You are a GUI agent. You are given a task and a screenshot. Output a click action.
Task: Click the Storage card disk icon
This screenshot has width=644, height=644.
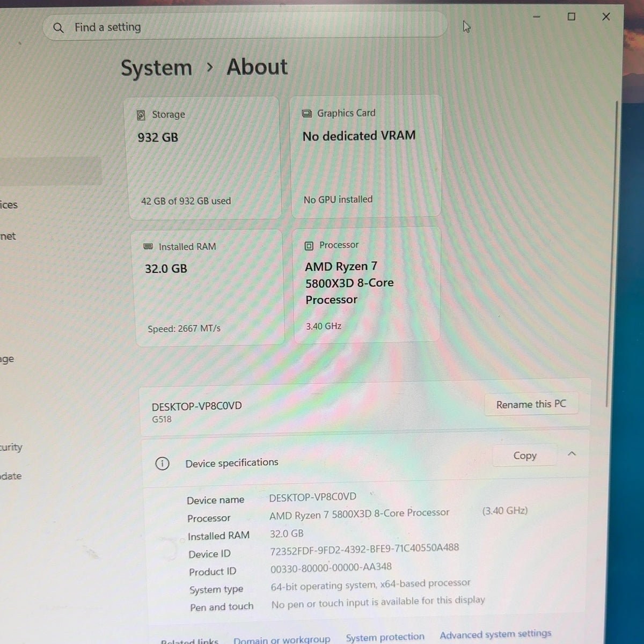pyautogui.click(x=141, y=115)
